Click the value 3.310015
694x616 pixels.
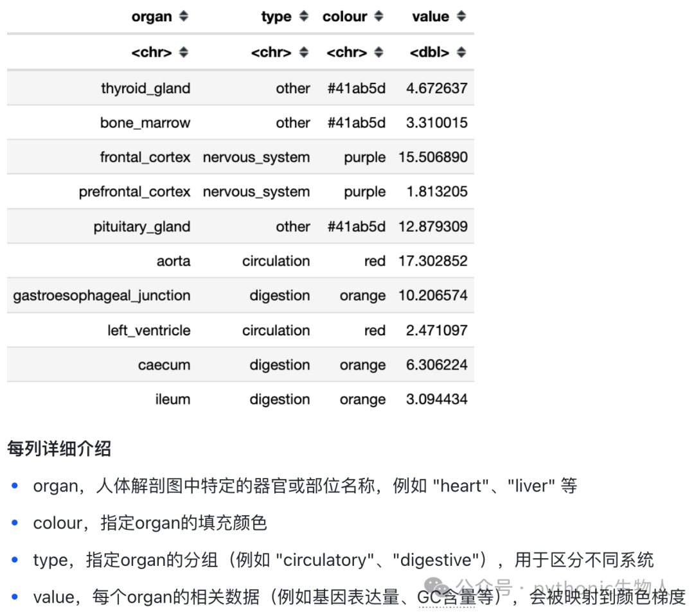coord(437,123)
